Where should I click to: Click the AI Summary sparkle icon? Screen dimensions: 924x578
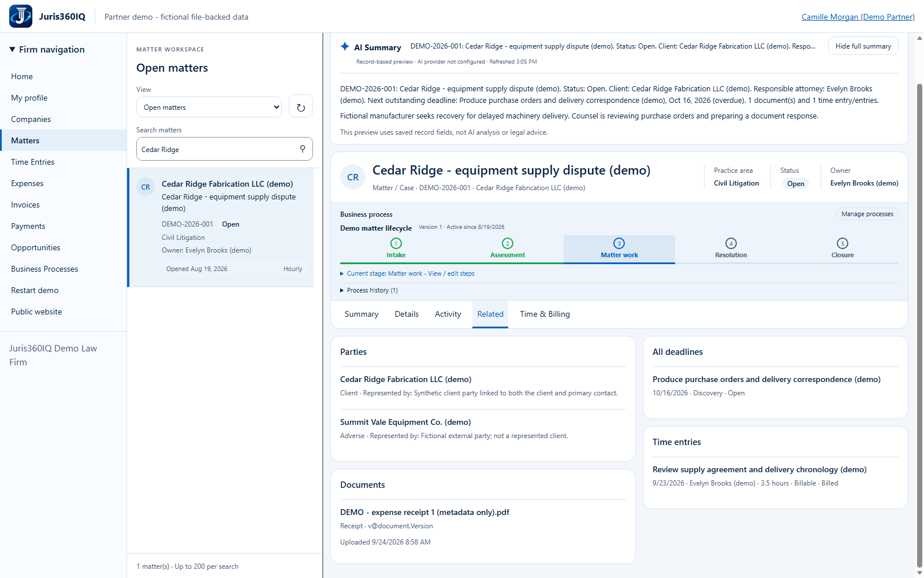coord(345,46)
